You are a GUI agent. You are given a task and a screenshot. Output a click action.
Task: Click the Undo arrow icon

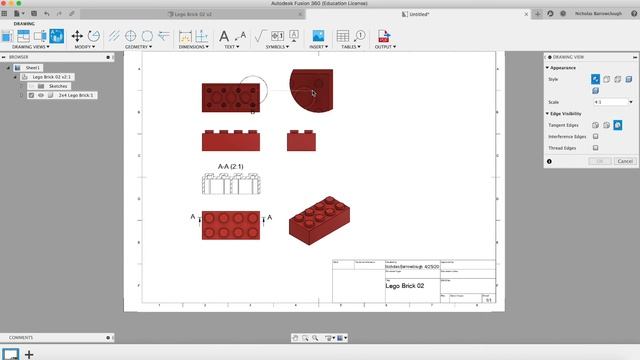point(47,13)
